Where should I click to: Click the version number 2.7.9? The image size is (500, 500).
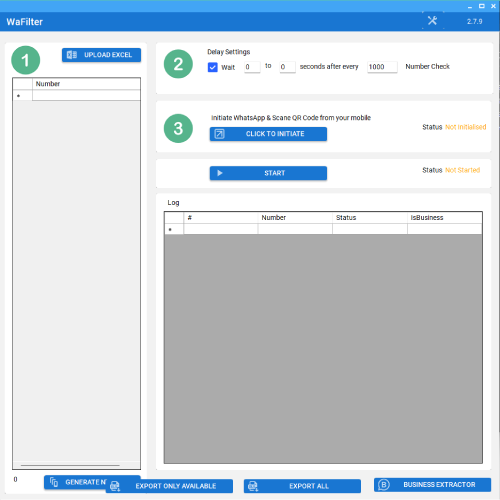[474, 21]
